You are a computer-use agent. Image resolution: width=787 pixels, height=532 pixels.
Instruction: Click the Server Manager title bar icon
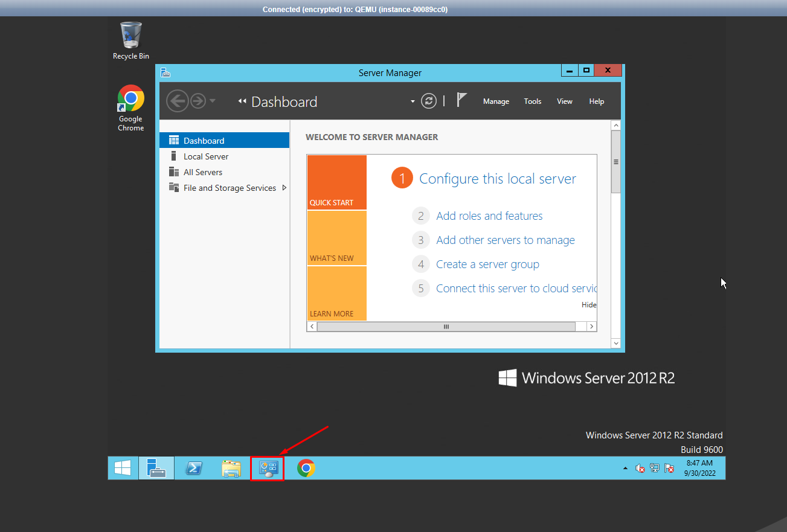pyautogui.click(x=165, y=73)
